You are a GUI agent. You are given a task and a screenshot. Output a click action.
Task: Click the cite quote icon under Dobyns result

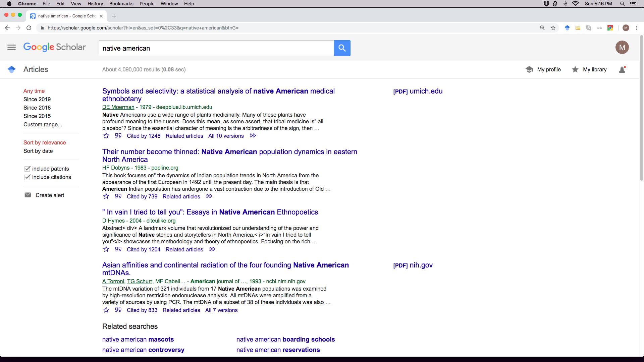click(118, 196)
